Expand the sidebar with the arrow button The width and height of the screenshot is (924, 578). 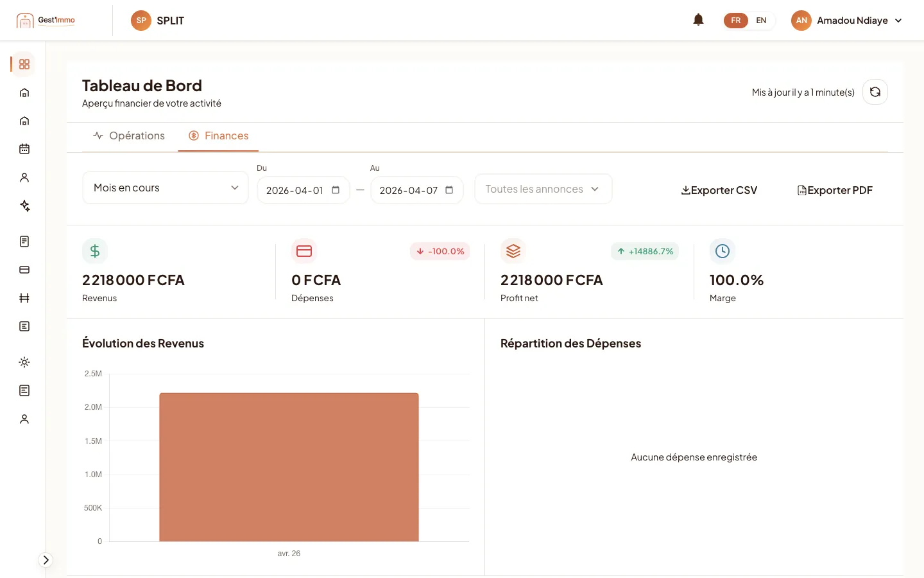tap(46, 560)
